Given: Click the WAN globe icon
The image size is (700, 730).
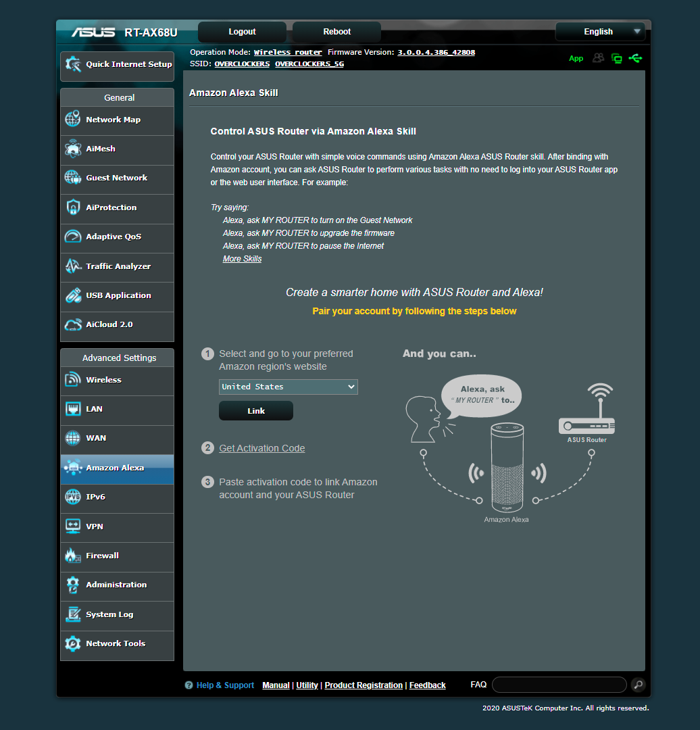Looking at the screenshot, I should 73,438.
